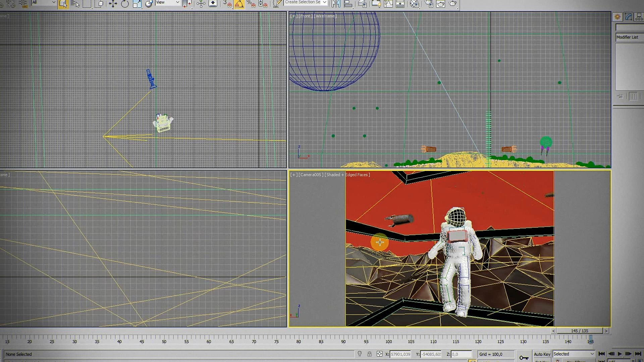Toggle the Selection Lock padlock icon

(x=369, y=354)
